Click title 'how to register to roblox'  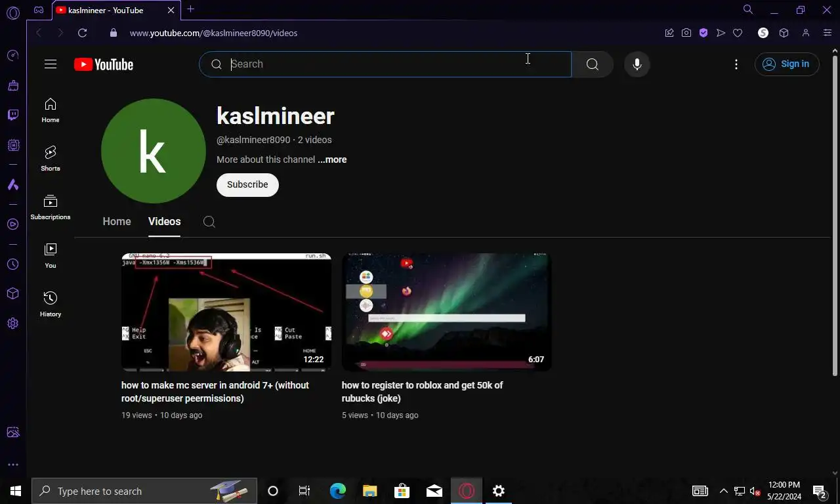click(423, 392)
